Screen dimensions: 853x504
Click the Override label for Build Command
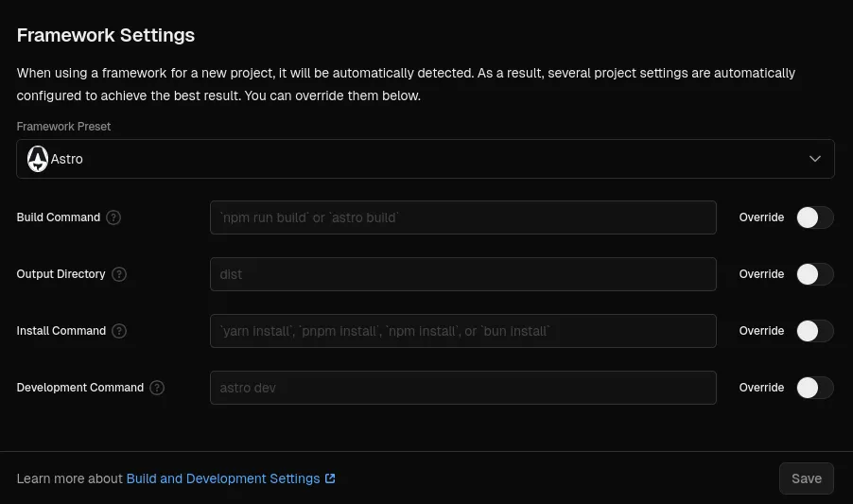tap(761, 217)
